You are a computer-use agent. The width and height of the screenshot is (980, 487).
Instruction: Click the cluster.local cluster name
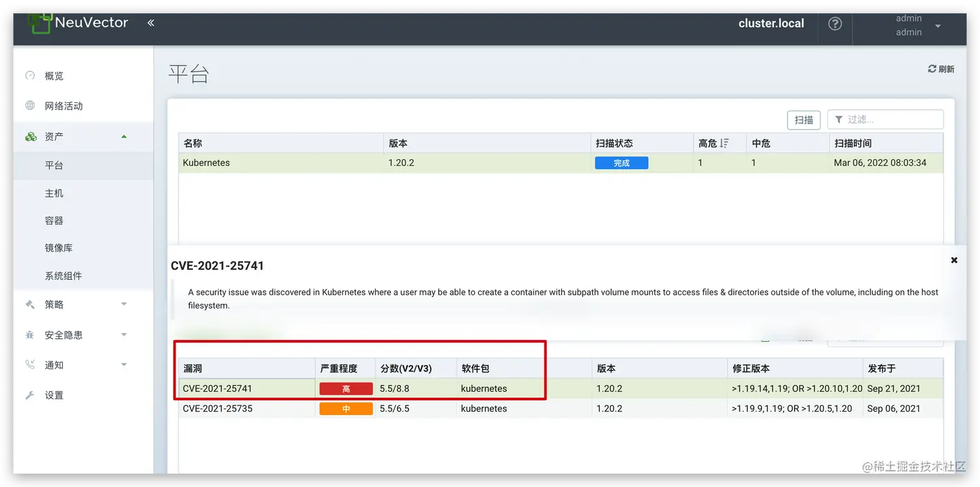[771, 23]
